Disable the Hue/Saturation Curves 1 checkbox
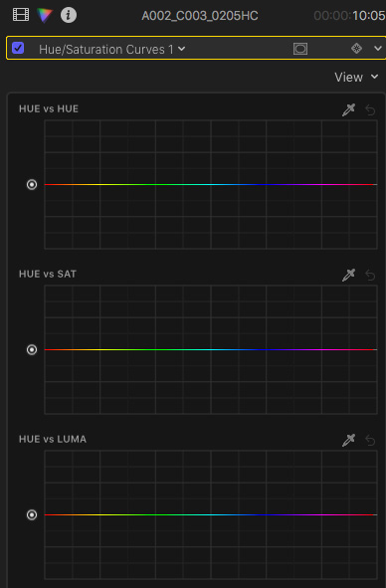This screenshot has height=588, width=386. pos(18,48)
